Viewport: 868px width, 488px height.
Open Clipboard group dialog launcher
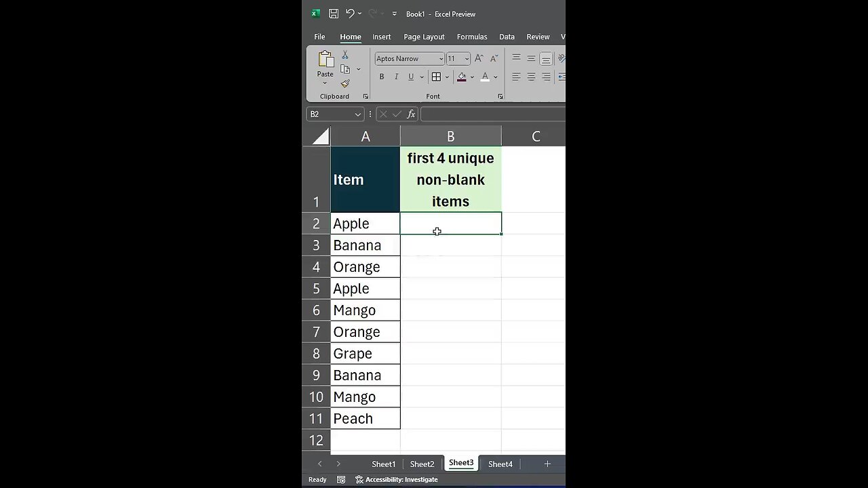pos(366,96)
